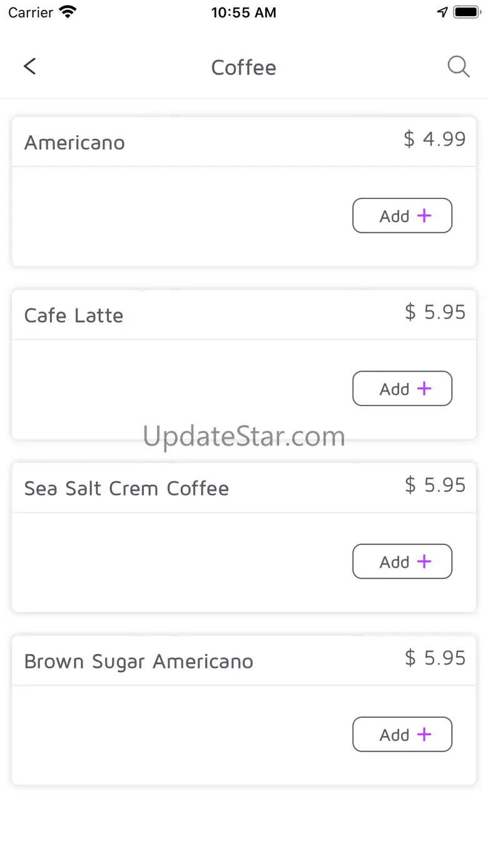Viewport: 488px width, 868px height.
Task: Click the Brown Sugar Americano $ 5.95 price
Action: [x=435, y=658]
